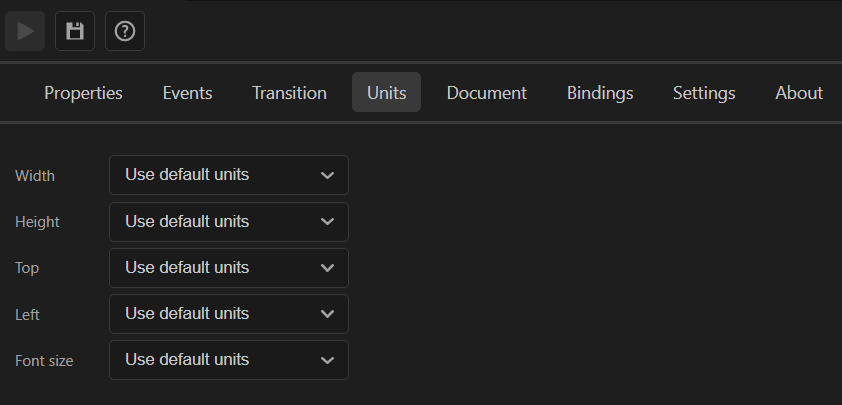Switch to the Properties tab

(83, 92)
